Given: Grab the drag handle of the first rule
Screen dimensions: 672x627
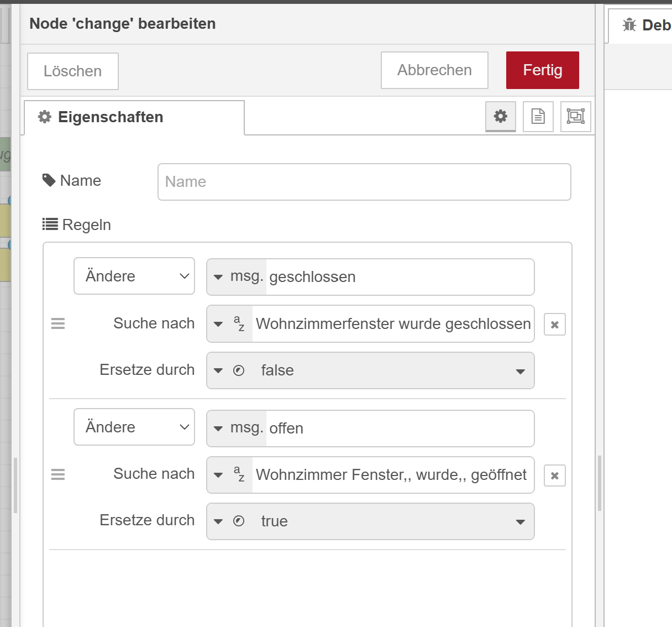Looking at the screenshot, I should pyautogui.click(x=58, y=323).
